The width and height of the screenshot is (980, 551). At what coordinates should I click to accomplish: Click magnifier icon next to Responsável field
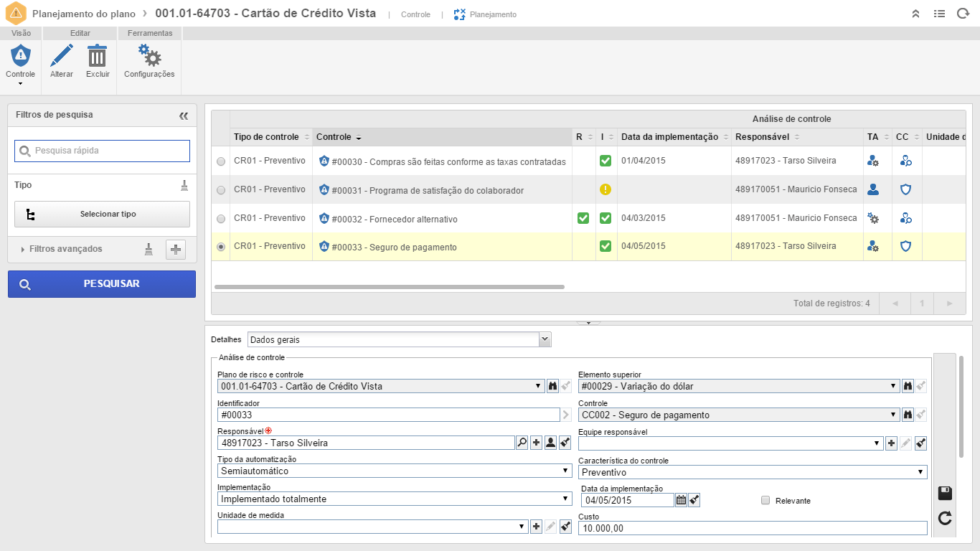522,443
